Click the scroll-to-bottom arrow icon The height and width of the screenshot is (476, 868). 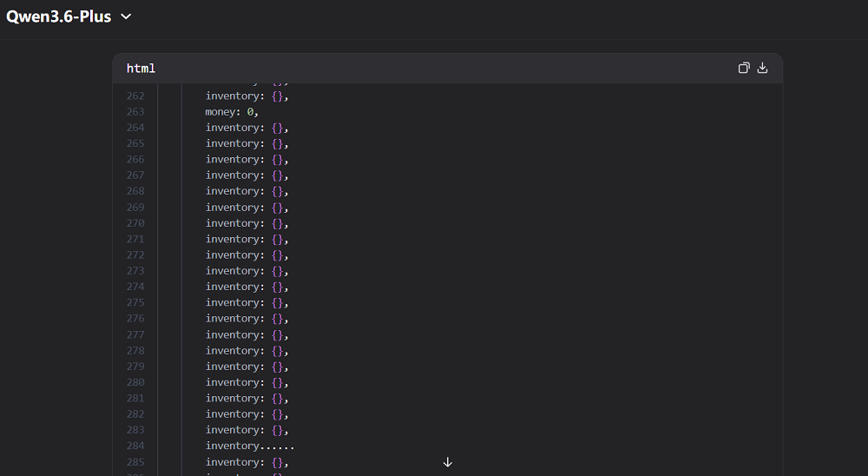pos(448,462)
